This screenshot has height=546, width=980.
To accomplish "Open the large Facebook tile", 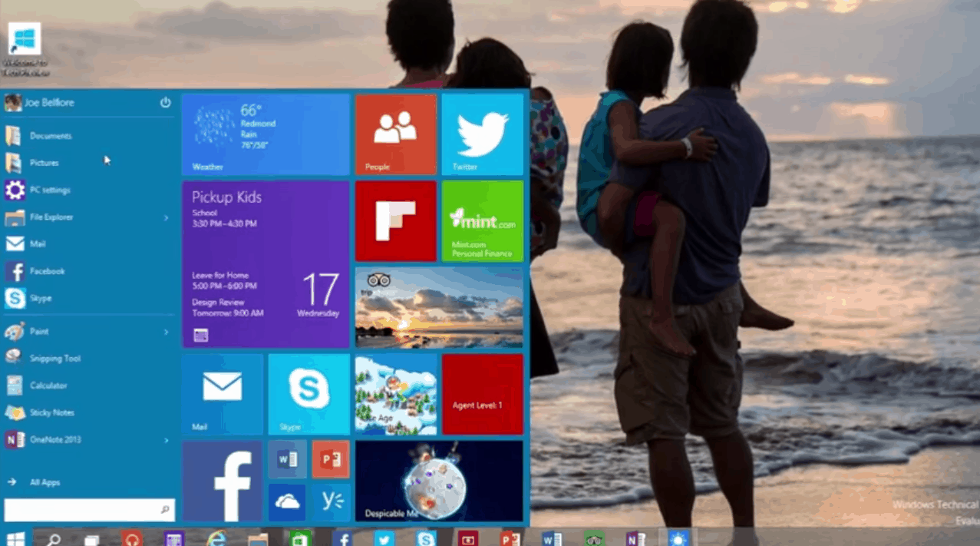I will [x=223, y=481].
